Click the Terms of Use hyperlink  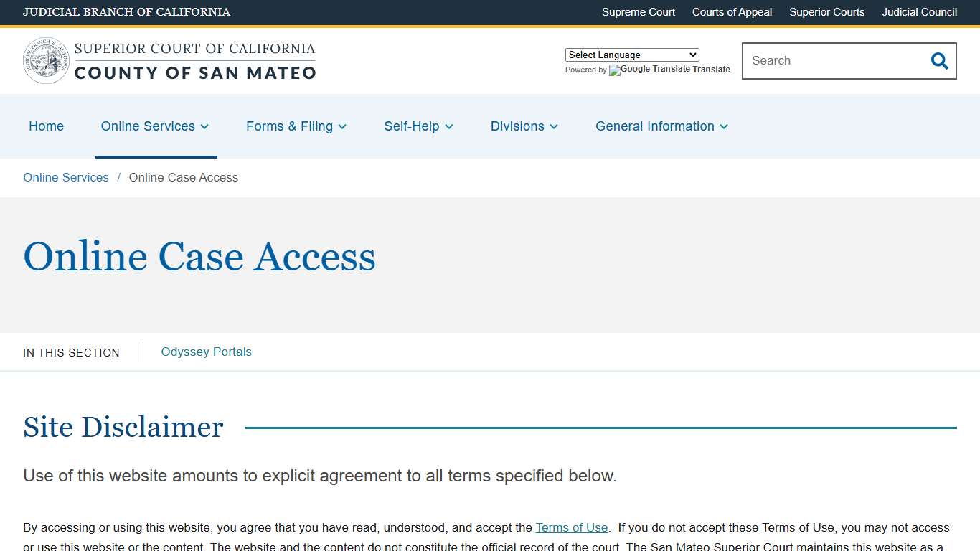tap(572, 527)
